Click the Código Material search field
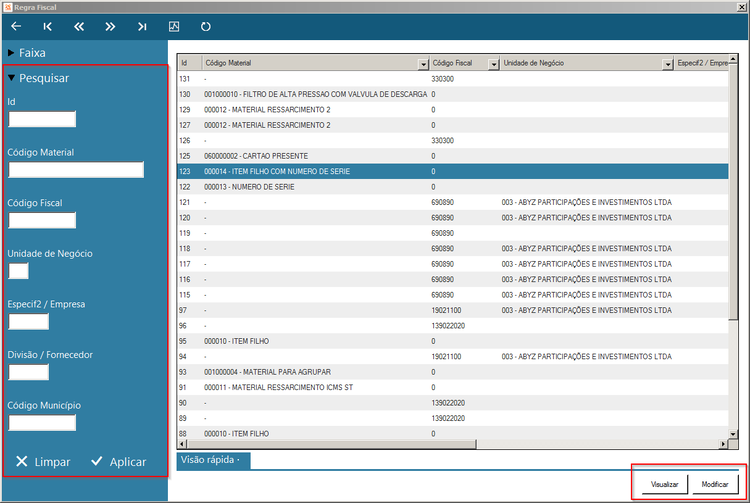The height and width of the screenshot is (503, 750). coord(76,170)
